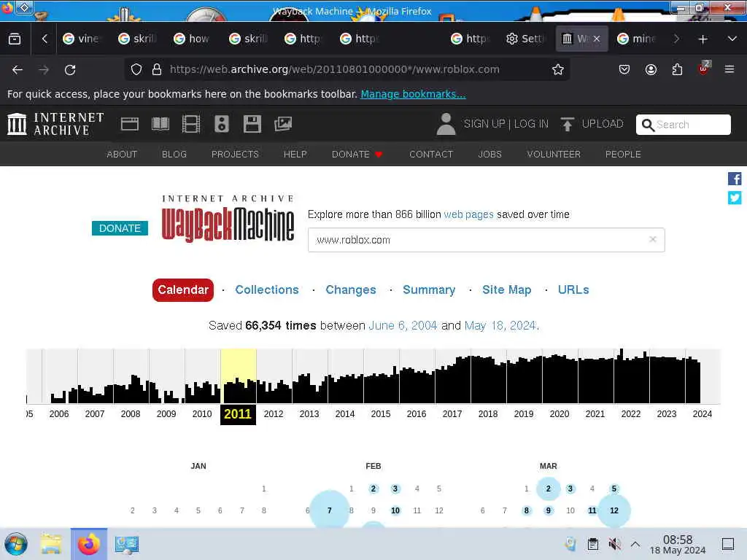Go back to previous page

(18, 70)
